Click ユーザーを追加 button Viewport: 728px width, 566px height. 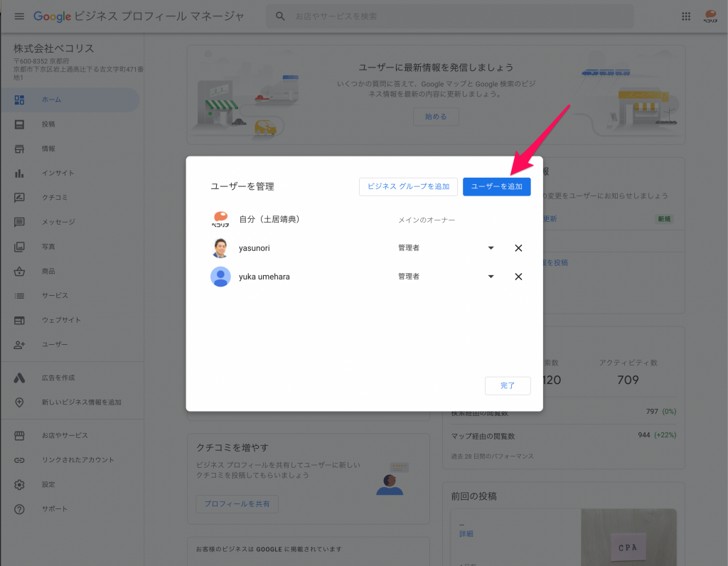point(496,187)
